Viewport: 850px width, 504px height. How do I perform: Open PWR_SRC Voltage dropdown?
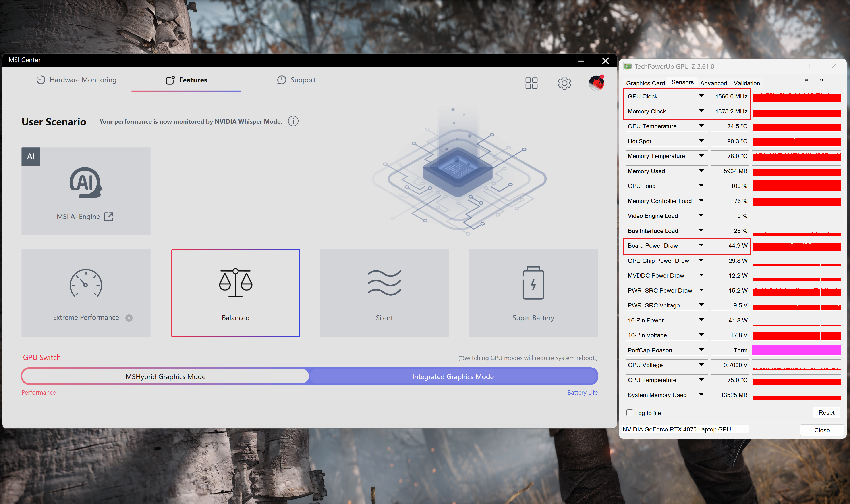coord(701,305)
